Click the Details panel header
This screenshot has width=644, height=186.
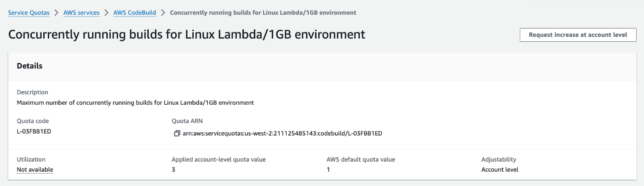tap(322, 66)
